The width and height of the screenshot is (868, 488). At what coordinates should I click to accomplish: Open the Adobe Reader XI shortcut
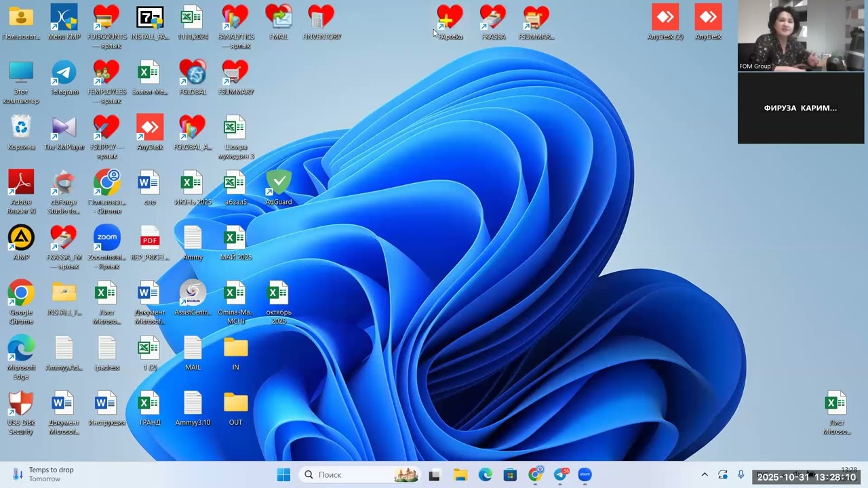pos(21,192)
